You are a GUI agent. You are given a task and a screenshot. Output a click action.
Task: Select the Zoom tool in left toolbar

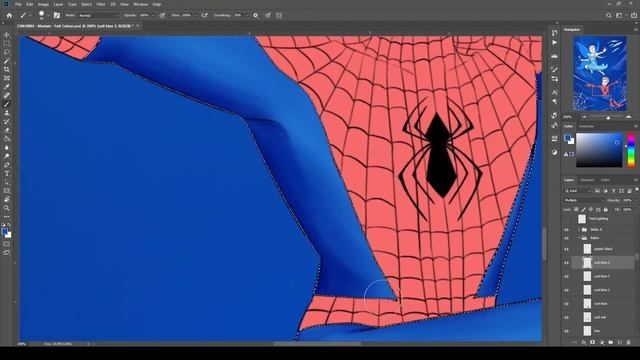(7, 208)
